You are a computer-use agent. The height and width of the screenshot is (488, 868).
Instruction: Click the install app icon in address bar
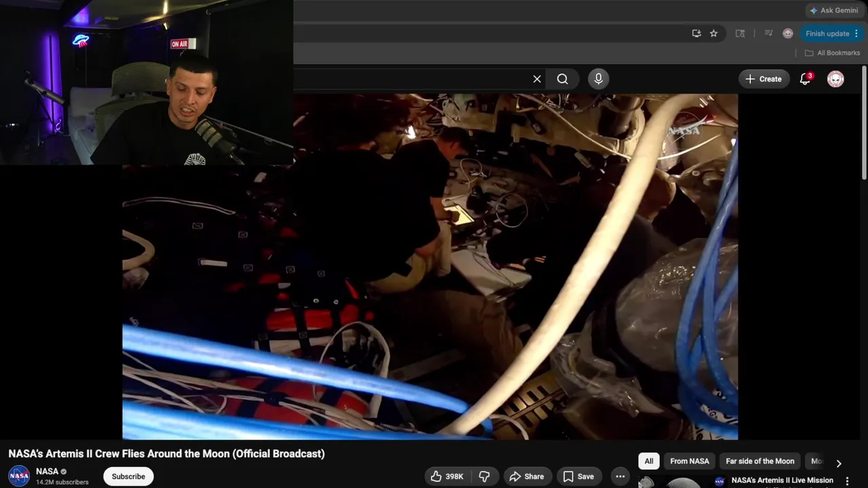(696, 33)
